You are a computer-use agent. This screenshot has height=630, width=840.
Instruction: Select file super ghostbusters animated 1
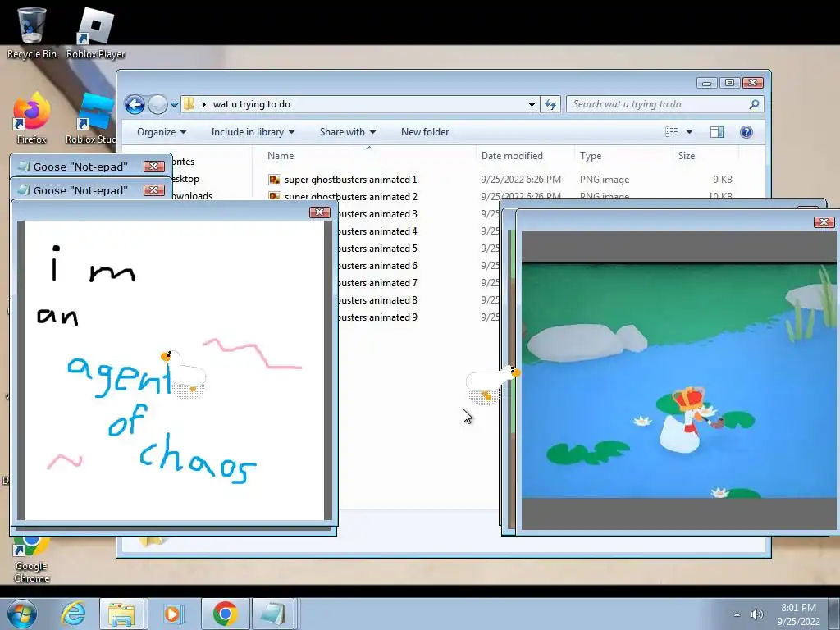coord(350,180)
